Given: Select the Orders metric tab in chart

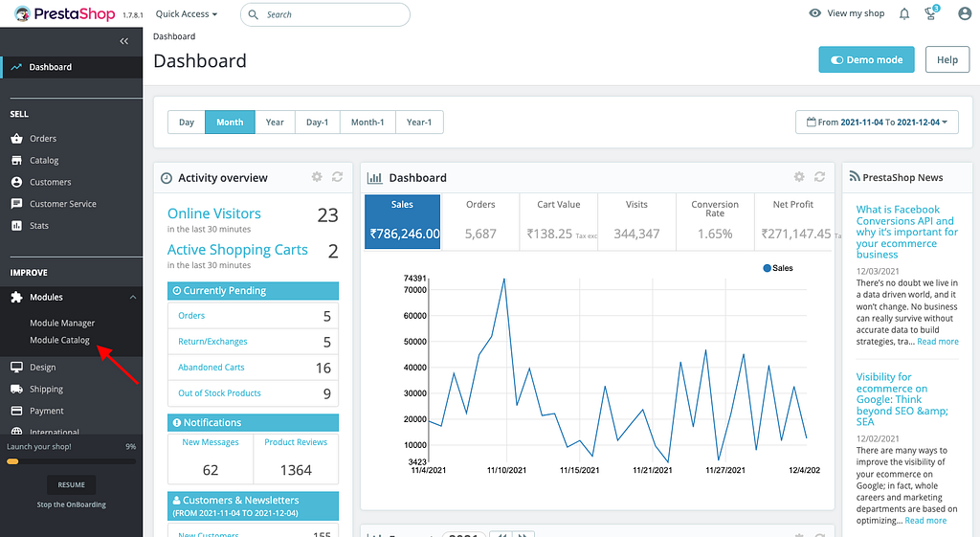Looking at the screenshot, I should (x=480, y=222).
